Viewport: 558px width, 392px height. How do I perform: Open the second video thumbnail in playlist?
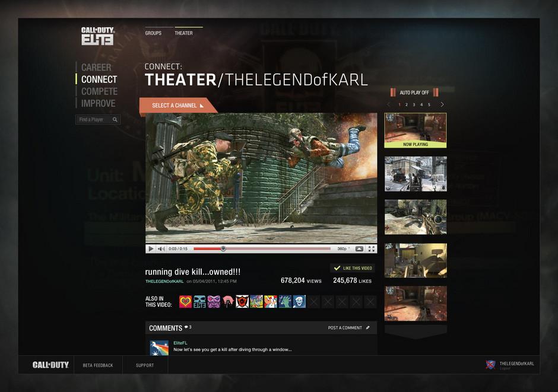point(416,174)
